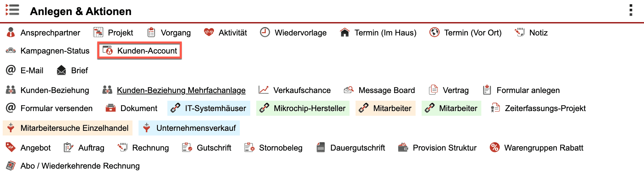The image size is (644, 180).
Task: Click the Verkaufschance chart icon
Action: coord(264,90)
